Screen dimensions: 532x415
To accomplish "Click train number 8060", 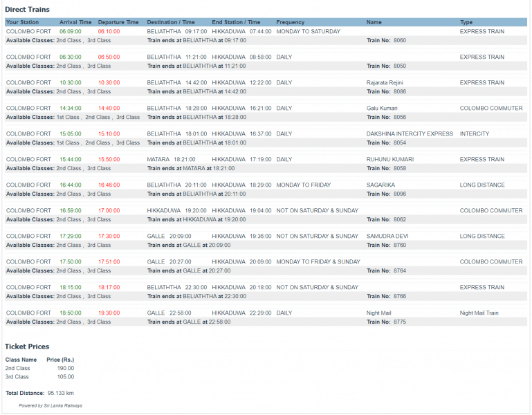I will point(399,40).
